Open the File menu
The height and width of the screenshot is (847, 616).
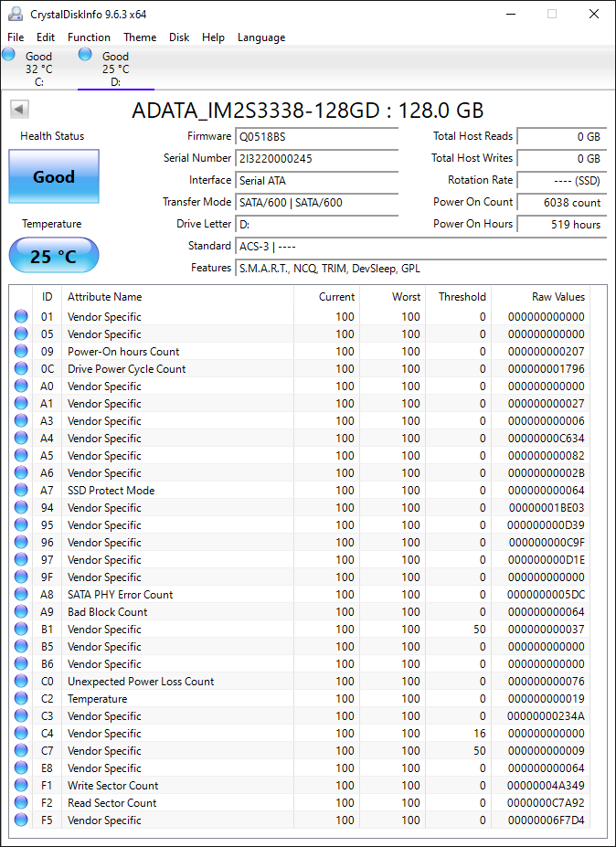[x=16, y=37]
